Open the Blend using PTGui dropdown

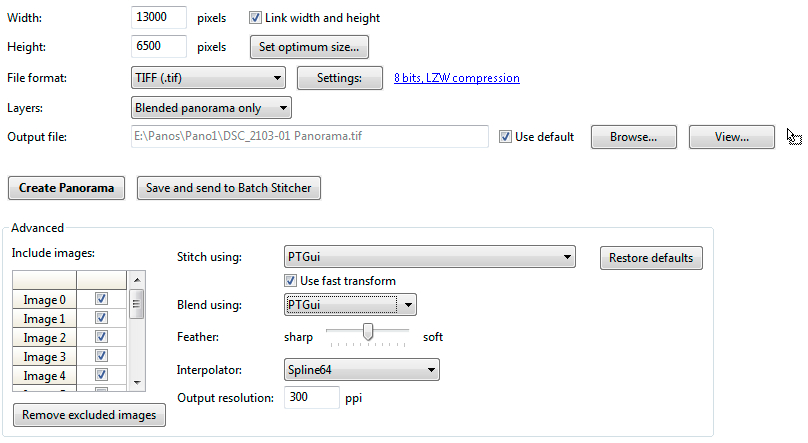(x=350, y=304)
